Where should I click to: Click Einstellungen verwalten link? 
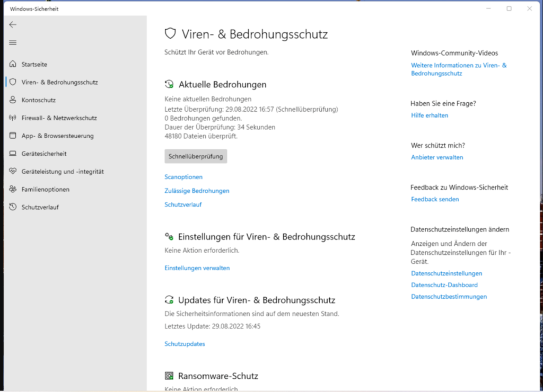[197, 268]
